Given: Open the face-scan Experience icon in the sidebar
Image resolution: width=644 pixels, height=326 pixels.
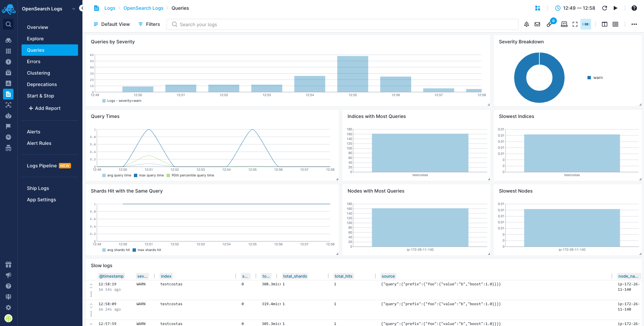Looking at the screenshot, I should (x=8, y=105).
